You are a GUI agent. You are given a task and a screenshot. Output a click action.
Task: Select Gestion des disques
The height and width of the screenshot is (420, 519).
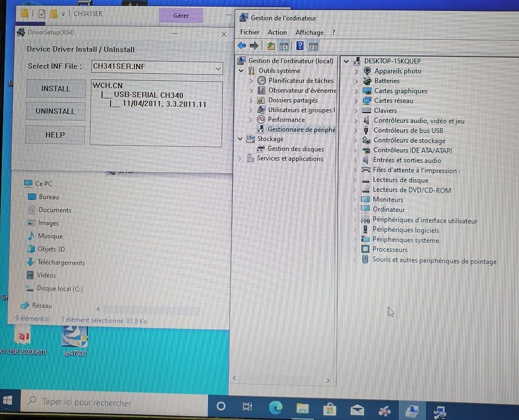coord(296,149)
